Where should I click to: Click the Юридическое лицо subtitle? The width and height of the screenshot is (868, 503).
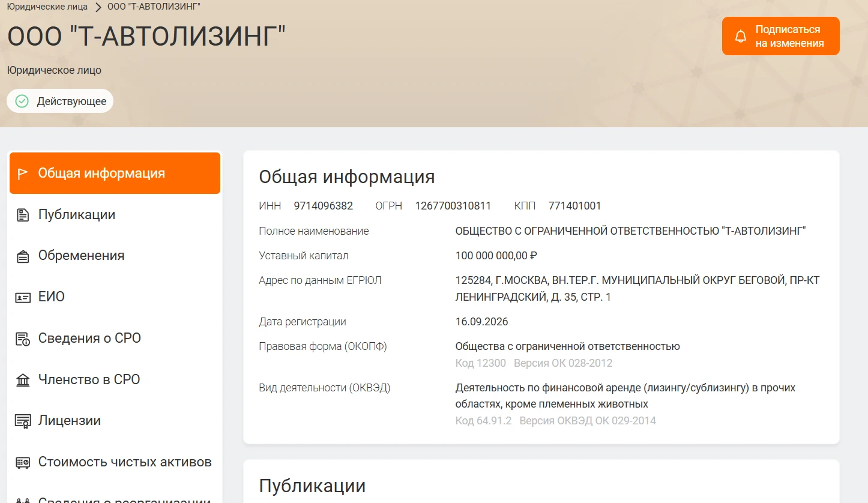[54, 70]
